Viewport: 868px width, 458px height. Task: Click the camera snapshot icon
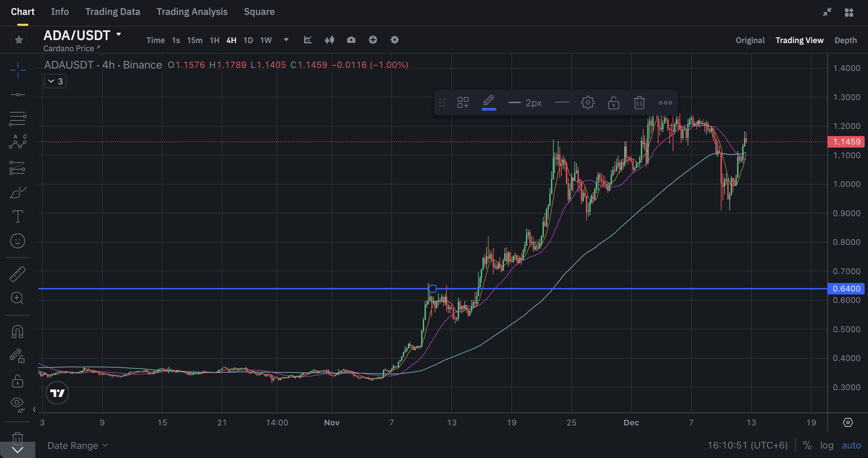(x=351, y=40)
